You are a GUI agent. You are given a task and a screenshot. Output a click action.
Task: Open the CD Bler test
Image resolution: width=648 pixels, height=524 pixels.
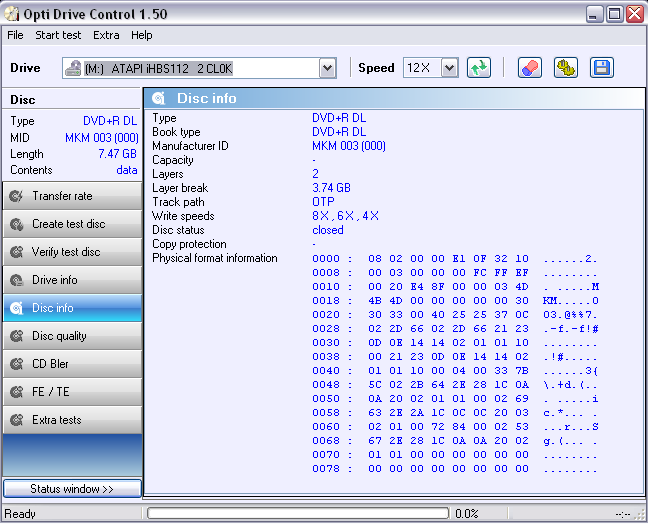(x=73, y=364)
